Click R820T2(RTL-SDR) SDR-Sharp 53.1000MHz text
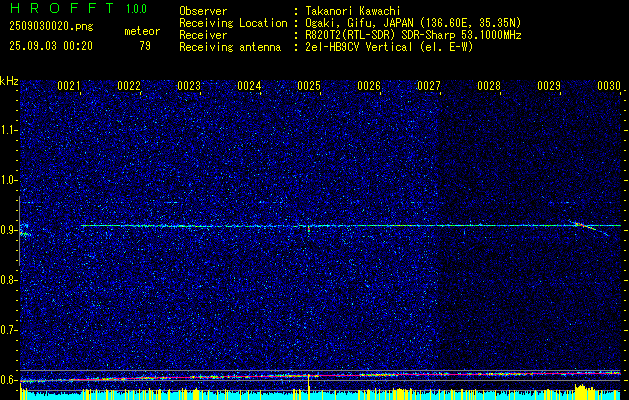Screen dimensions: 629x400 [413, 35]
